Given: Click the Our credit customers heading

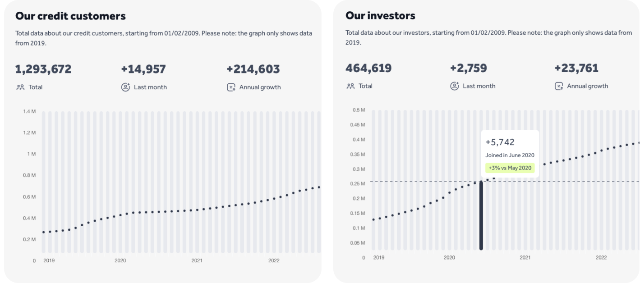Looking at the screenshot, I should click(x=70, y=16).
